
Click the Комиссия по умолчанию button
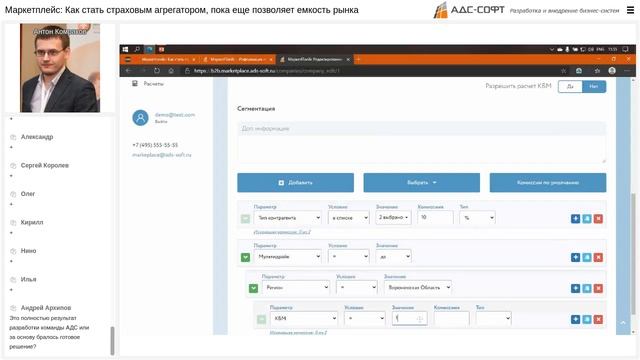point(548,182)
